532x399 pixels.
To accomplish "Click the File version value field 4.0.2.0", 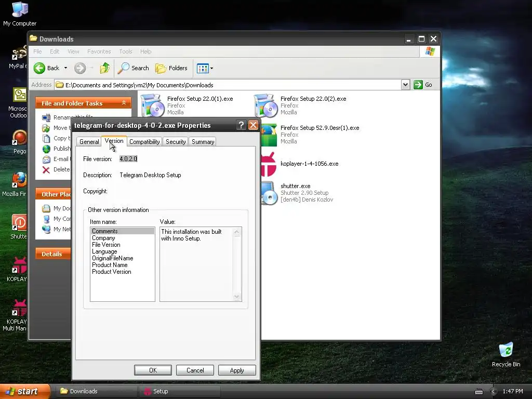I will 128,159.
